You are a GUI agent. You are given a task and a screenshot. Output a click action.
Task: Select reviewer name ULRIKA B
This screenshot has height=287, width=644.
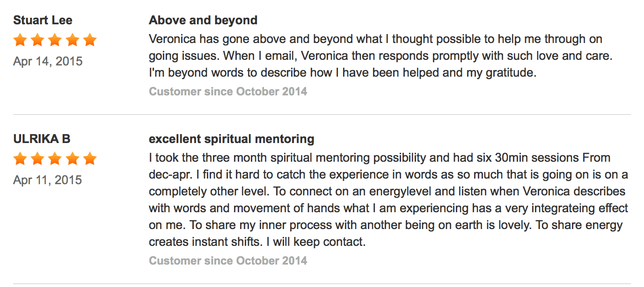[42, 139]
